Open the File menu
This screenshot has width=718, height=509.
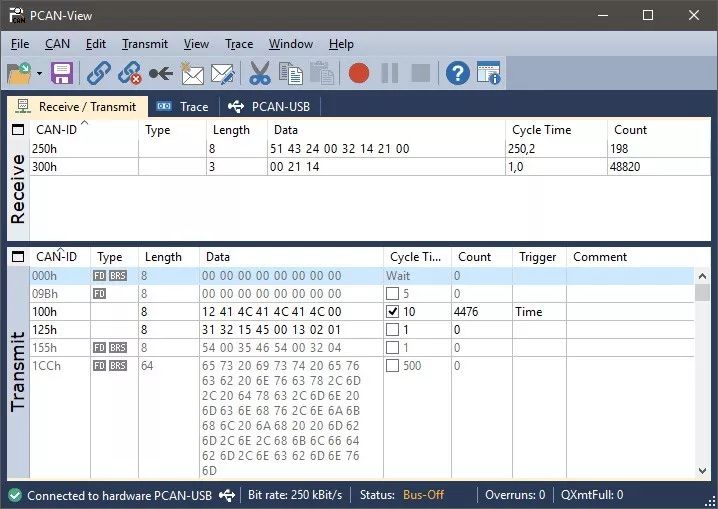(x=20, y=44)
